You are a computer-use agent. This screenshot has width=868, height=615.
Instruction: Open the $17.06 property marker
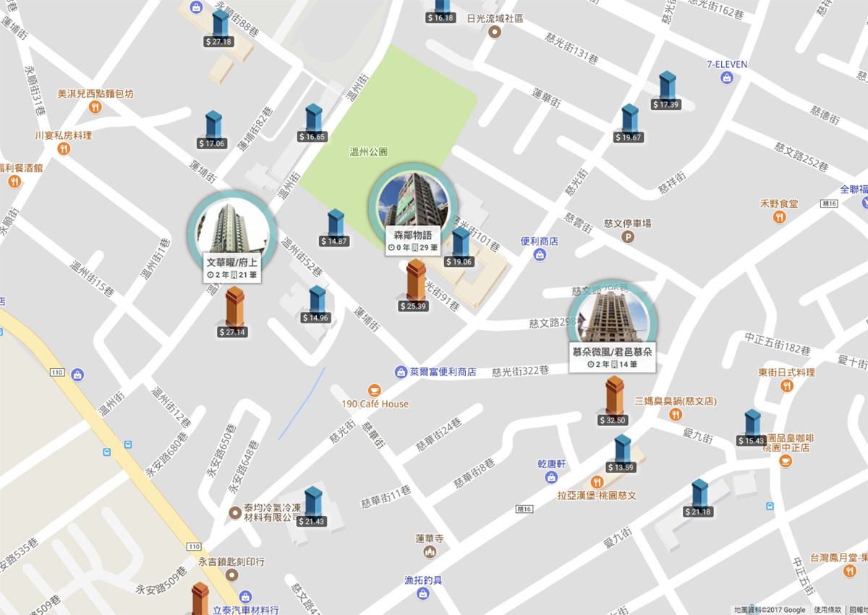213,130
